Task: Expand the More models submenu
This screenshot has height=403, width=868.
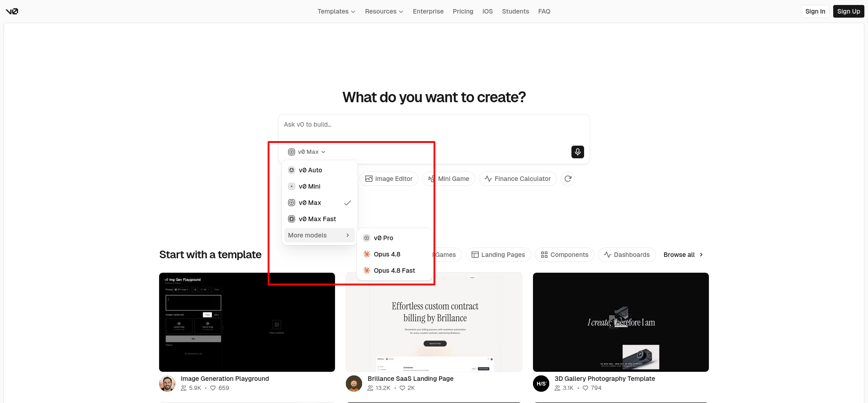Action: [x=319, y=235]
